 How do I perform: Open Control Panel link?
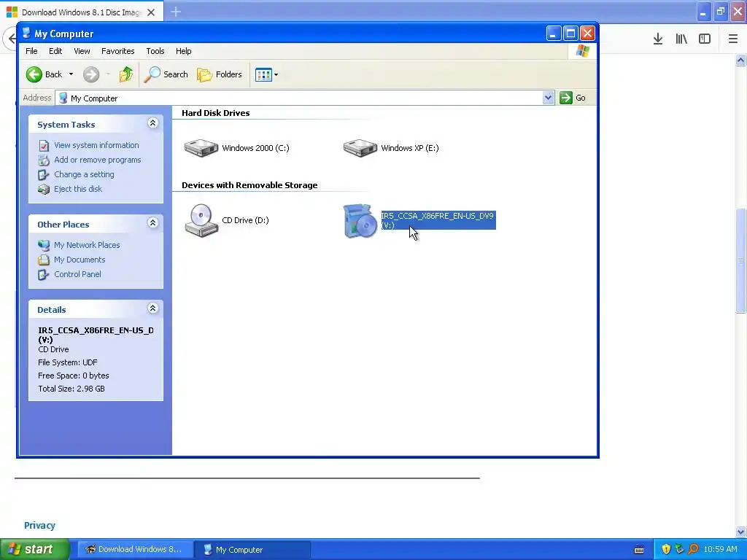click(77, 274)
